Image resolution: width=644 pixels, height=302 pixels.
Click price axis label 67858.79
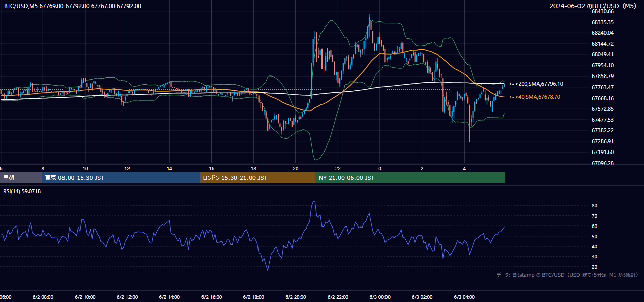point(602,76)
